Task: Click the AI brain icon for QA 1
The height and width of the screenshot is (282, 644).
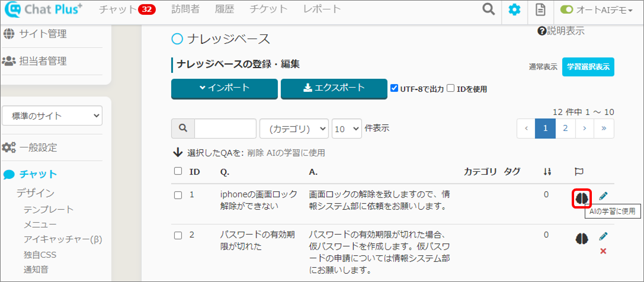Action: pyautogui.click(x=582, y=198)
